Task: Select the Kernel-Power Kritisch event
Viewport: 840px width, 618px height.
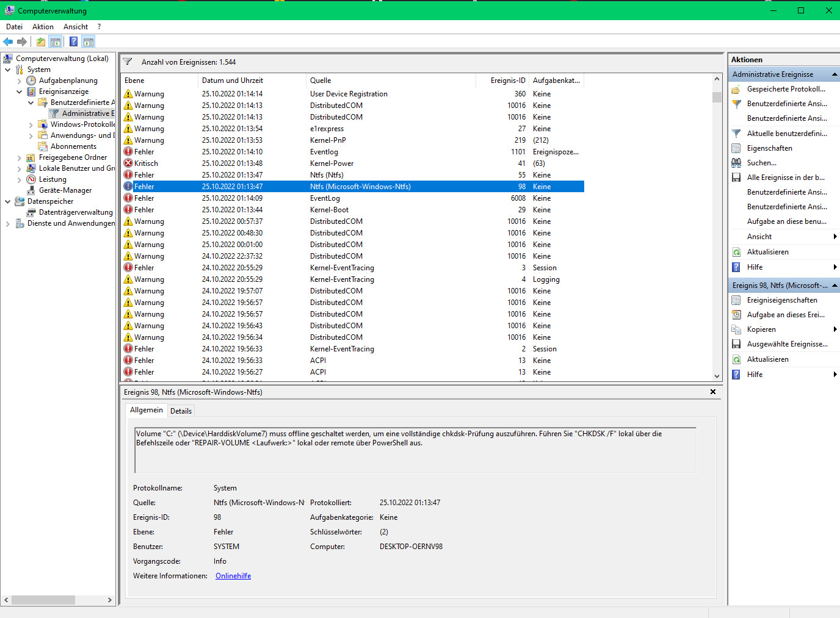Action: click(352, 163)
